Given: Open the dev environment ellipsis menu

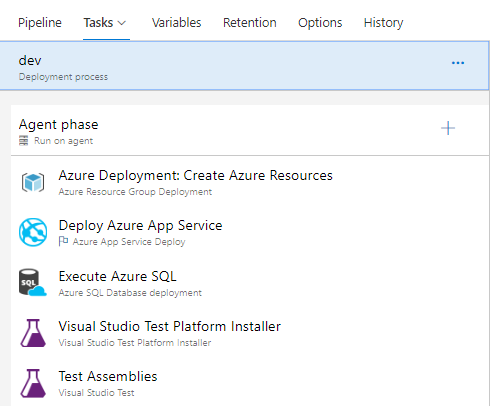Looking at the screenshot, I should tap(458, 63).
